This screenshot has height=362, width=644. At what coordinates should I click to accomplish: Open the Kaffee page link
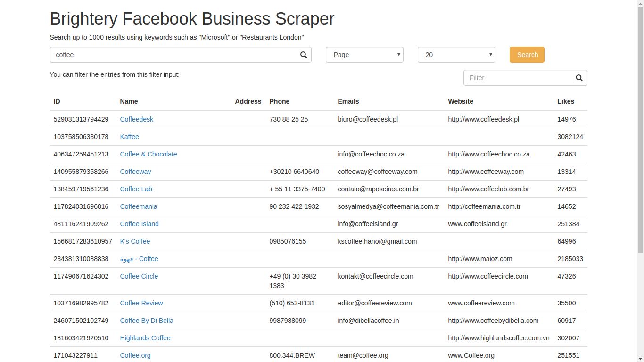pos(129,137)
